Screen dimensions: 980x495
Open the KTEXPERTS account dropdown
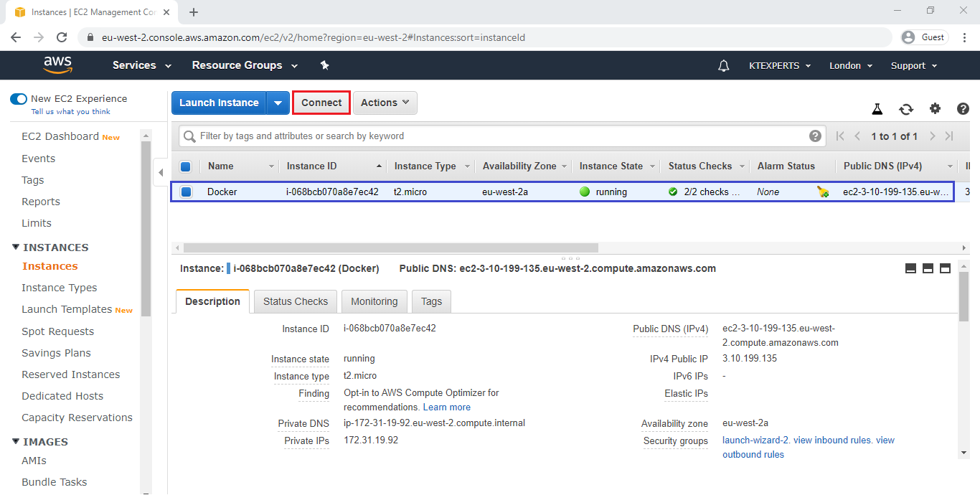(x=780, y=65)
